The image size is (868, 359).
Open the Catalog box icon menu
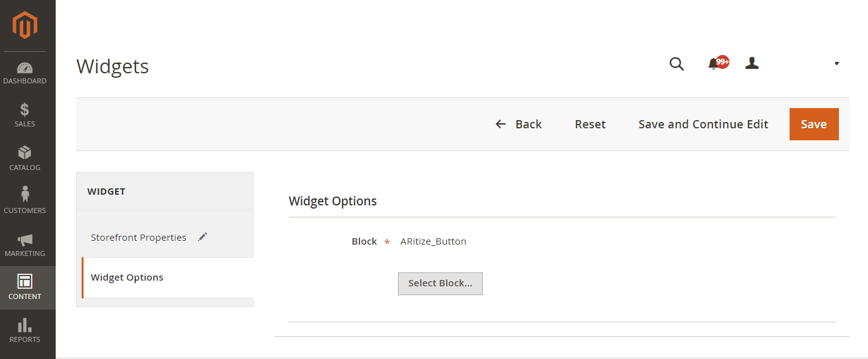[x=25, y=153]
